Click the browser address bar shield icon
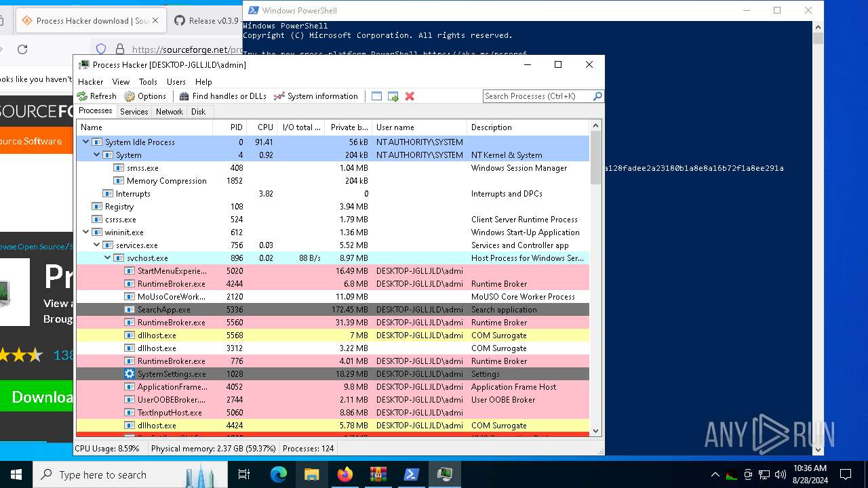The image size is (868, 488). point(101,49)
